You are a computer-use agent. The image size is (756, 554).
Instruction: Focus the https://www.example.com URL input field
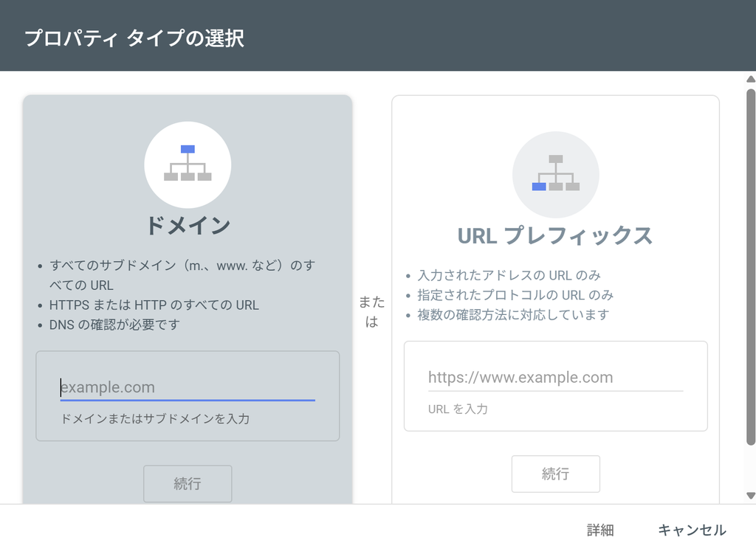(555, 377)
